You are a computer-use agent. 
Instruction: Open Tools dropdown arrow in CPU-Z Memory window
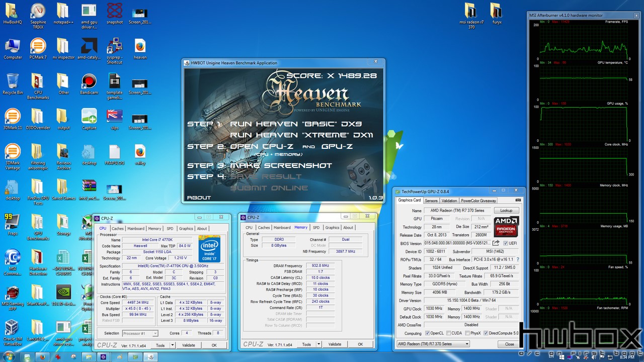(x=319, y=344)
